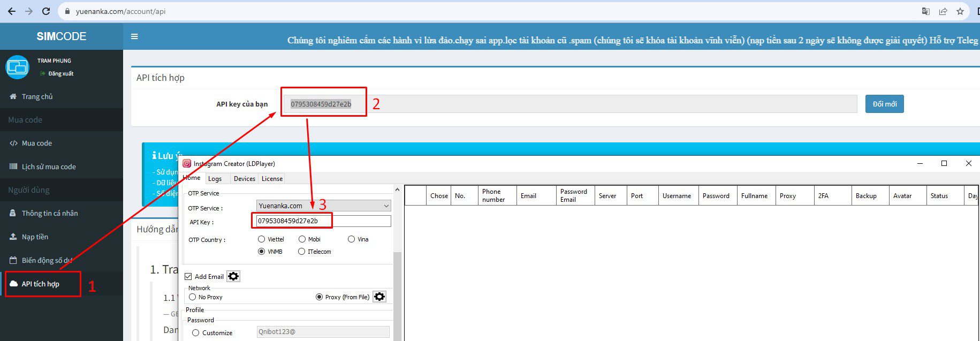Click the SIMCODE logo link

pos(62,36)
